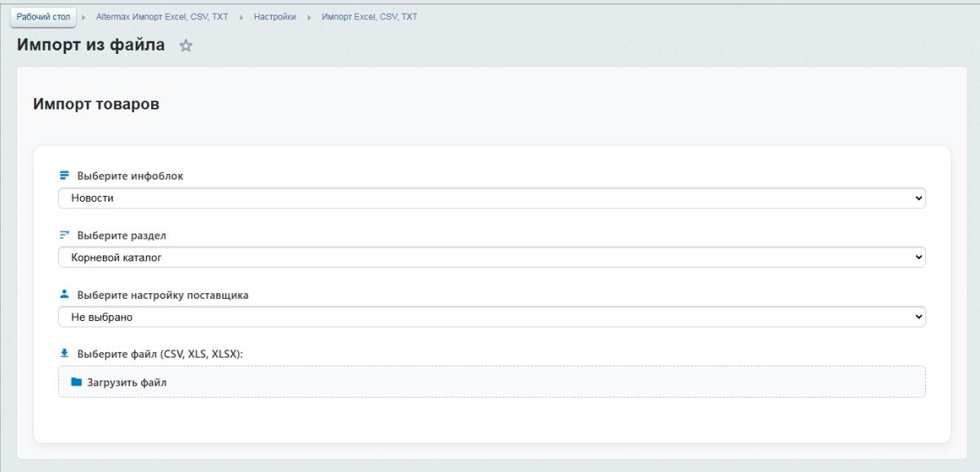Open the "Выберите раздел" dropdown showing "Корневой каталог"
Viewport: 980px width, 472px height.
coord(490,256)
